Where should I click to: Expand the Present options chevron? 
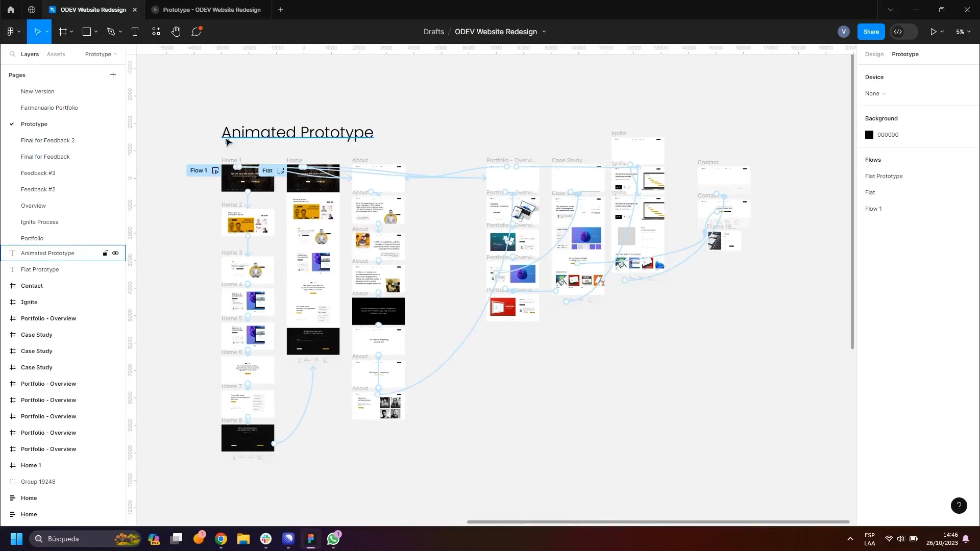(x=943, y=31)
